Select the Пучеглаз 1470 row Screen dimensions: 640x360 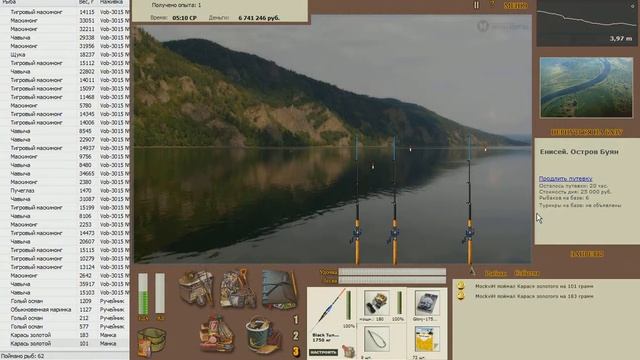coord(64,191)
